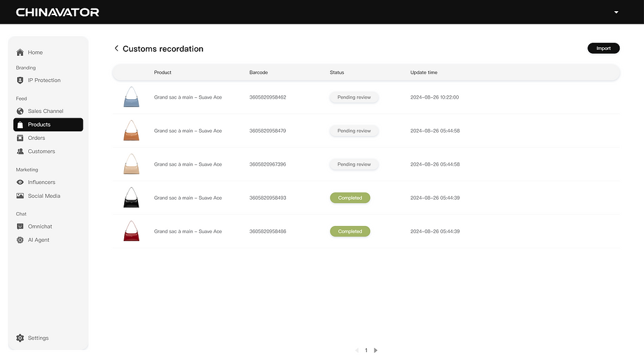Click the Orders icon in sidebar
The height and width of the screenshot is (362, 644).
[x=20, y=138]
